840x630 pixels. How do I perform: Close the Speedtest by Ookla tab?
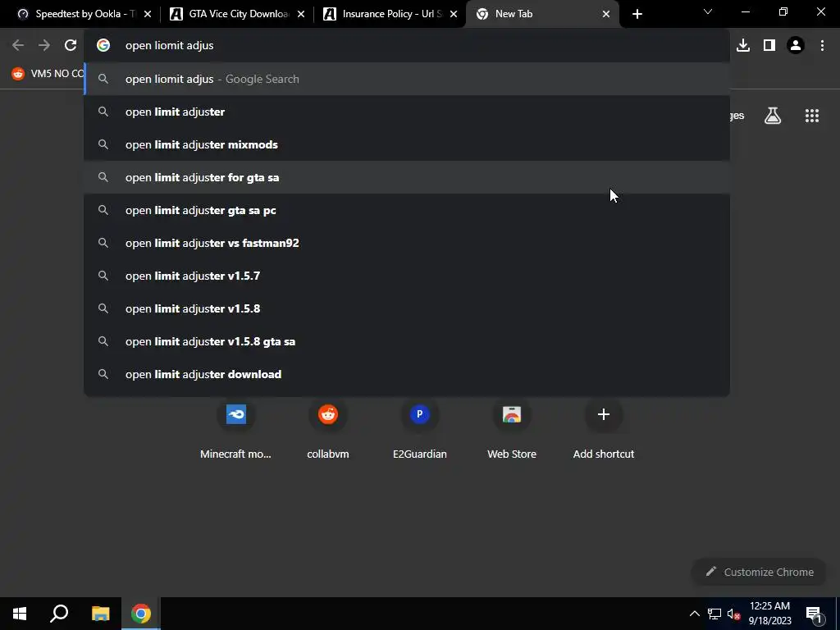148,14
